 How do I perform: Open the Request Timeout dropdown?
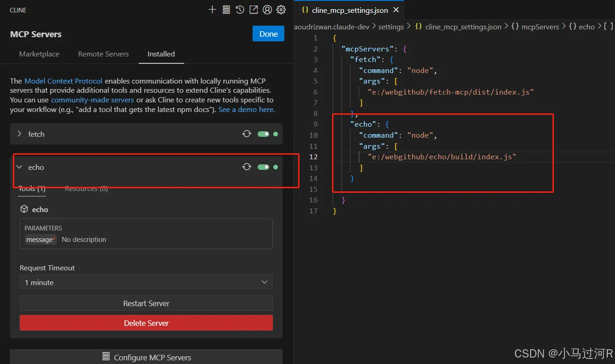pyautogui.click(x=146, y=282)
